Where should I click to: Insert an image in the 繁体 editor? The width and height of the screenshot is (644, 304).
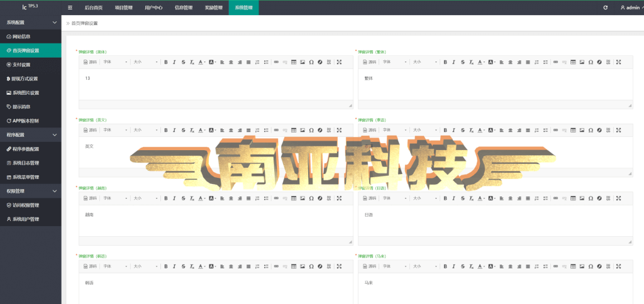[582, 62]
